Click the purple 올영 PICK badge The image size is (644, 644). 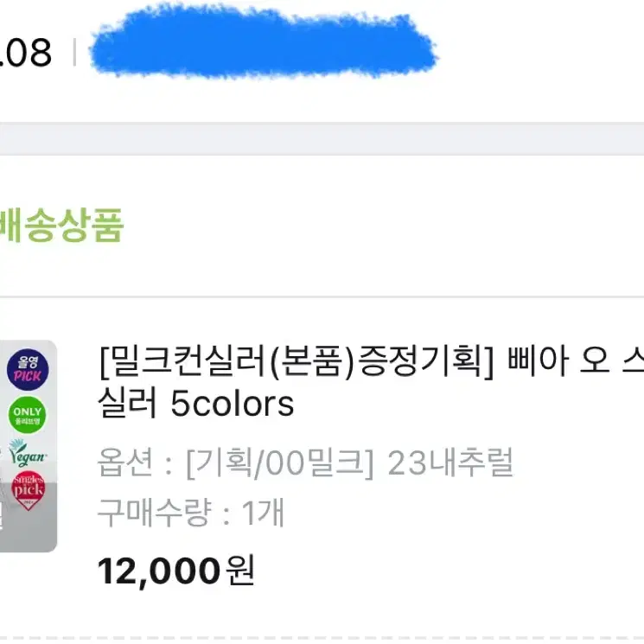pos(27,370)
